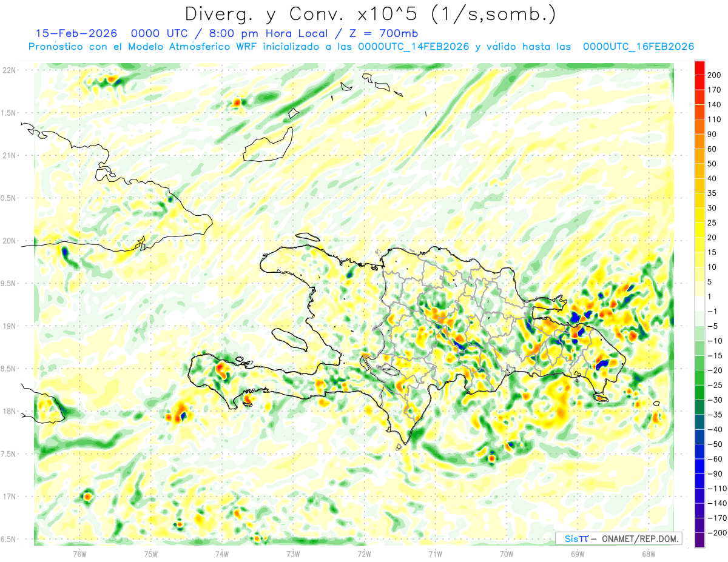Select the "72W" longitude label

tap(364, 554)
